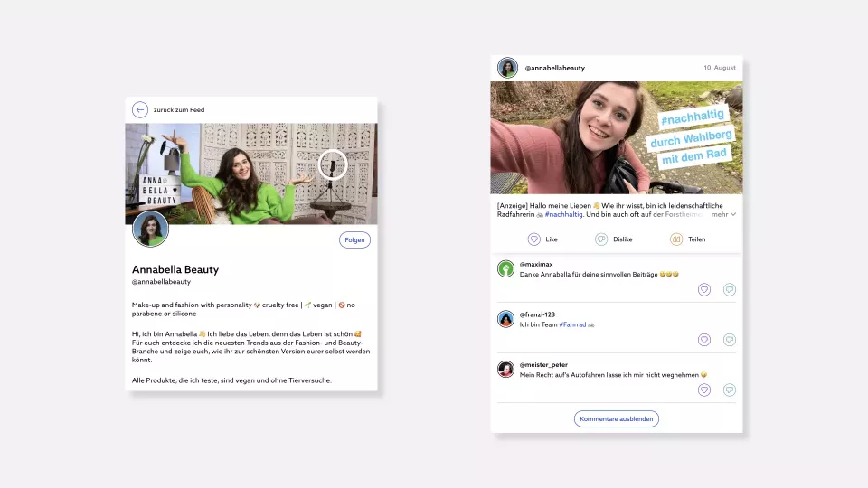Expand the post caption with the mehr chevron

click(732, 215)
